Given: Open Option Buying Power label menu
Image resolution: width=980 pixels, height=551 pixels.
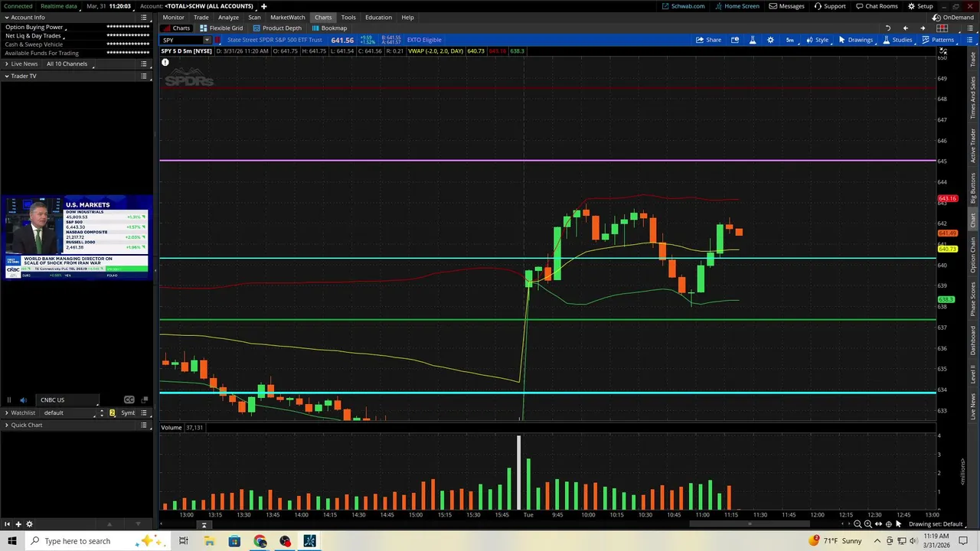Looking at the screenshot, I should click(x=34, y=27).
